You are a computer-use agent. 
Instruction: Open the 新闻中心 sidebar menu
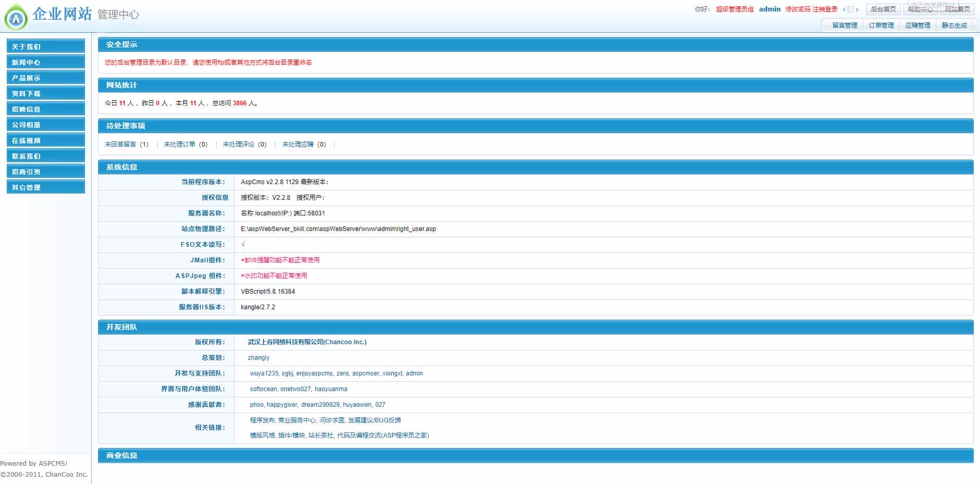pyautogui.click(x=46, y=62)
